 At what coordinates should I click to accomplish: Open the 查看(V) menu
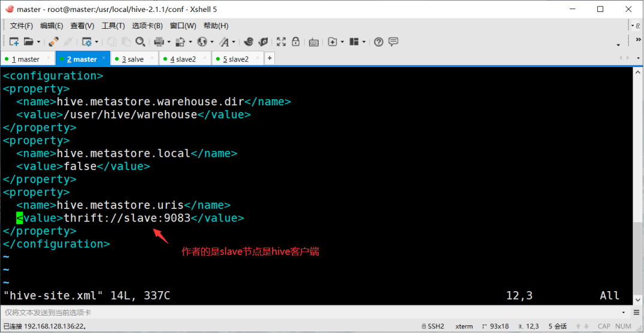[x=82, y=26]
